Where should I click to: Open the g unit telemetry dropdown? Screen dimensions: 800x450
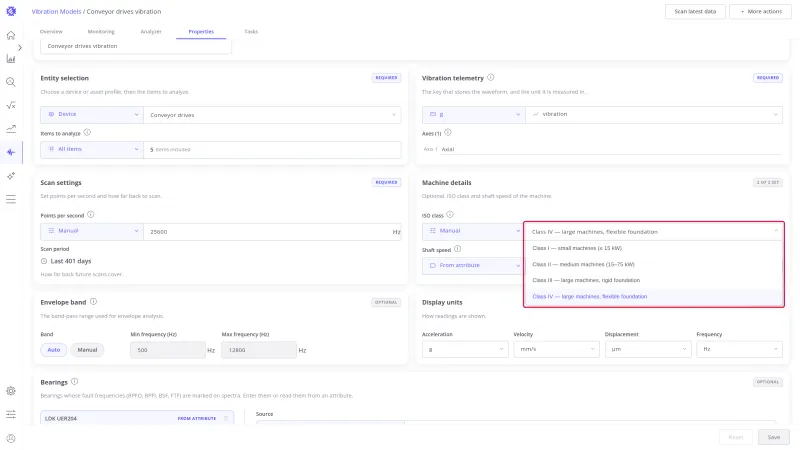[473, 115]
